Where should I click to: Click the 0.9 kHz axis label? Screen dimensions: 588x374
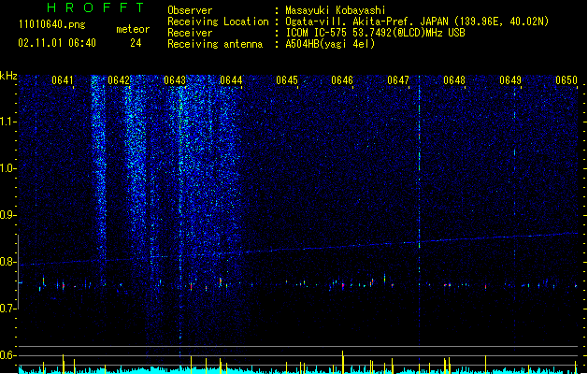tap(8, 215)
